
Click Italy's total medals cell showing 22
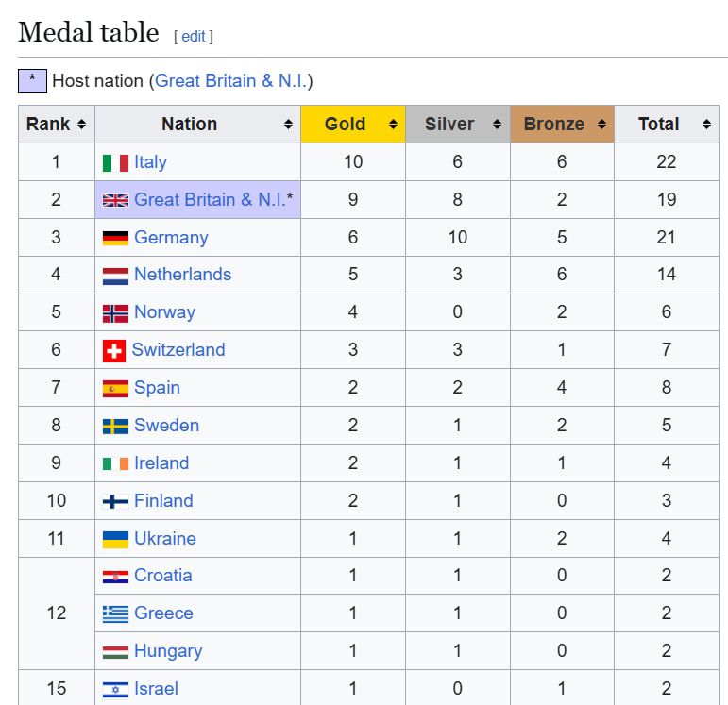667,161
